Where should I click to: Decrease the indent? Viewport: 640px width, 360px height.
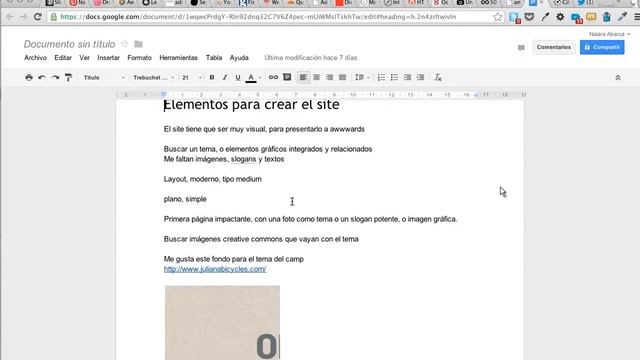tap(407, 77)
